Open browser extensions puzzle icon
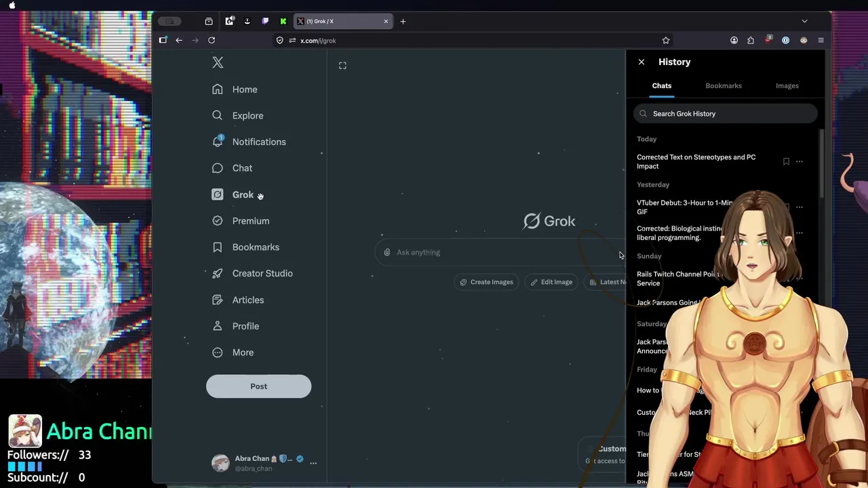 click(751, 41)
